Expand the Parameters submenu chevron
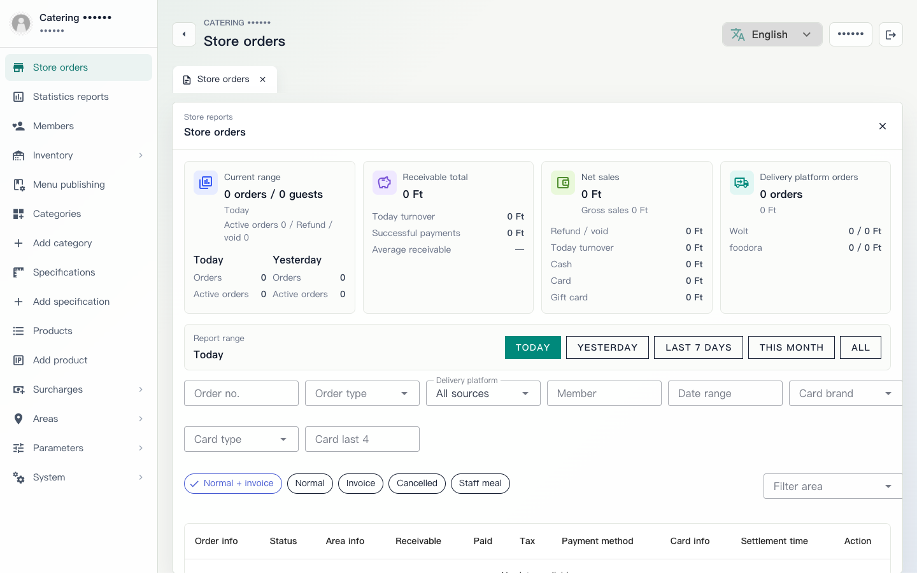 click(x=141, y=448)
